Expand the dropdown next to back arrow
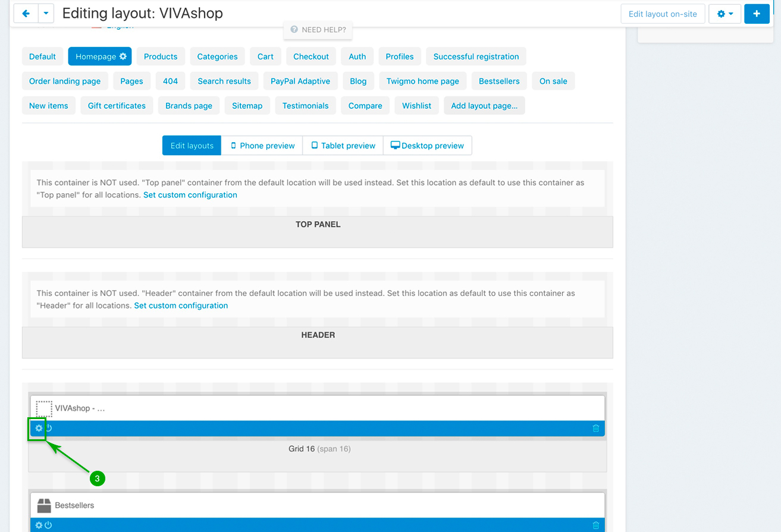781x532 pixels. pyautogui.click(x=46, y=14)
